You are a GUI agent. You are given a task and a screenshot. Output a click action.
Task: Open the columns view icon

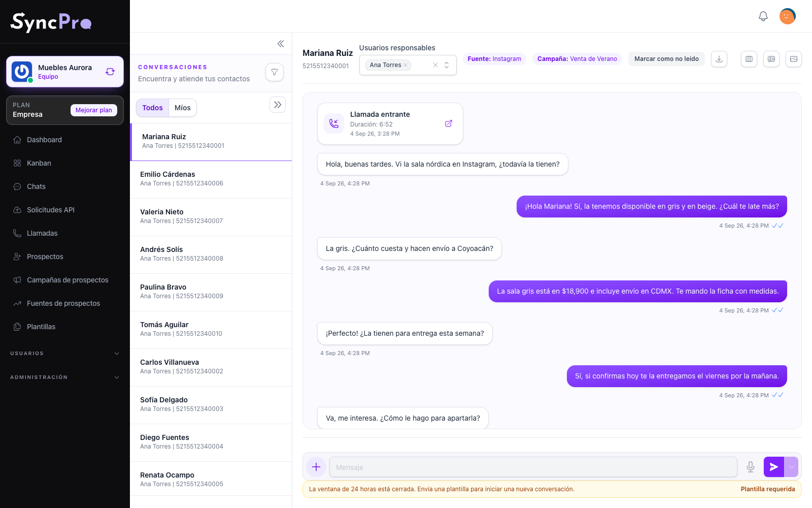(x=749, y=59)
